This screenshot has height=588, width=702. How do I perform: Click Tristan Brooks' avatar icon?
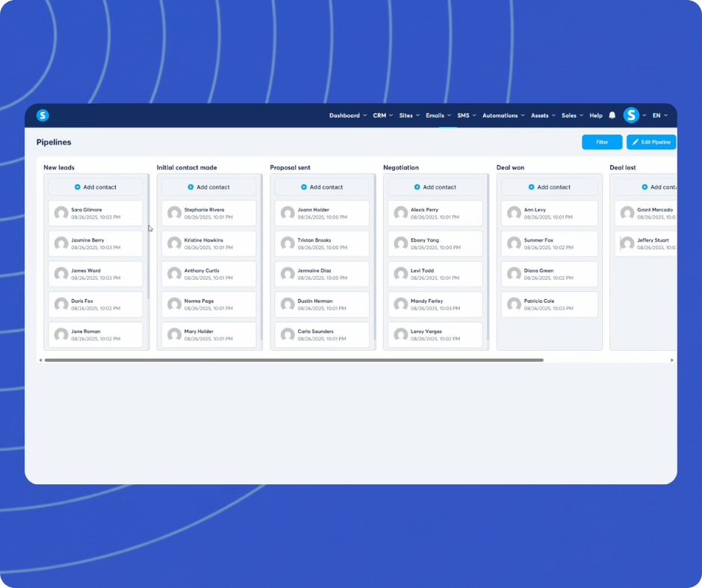(x=288, y=243)
